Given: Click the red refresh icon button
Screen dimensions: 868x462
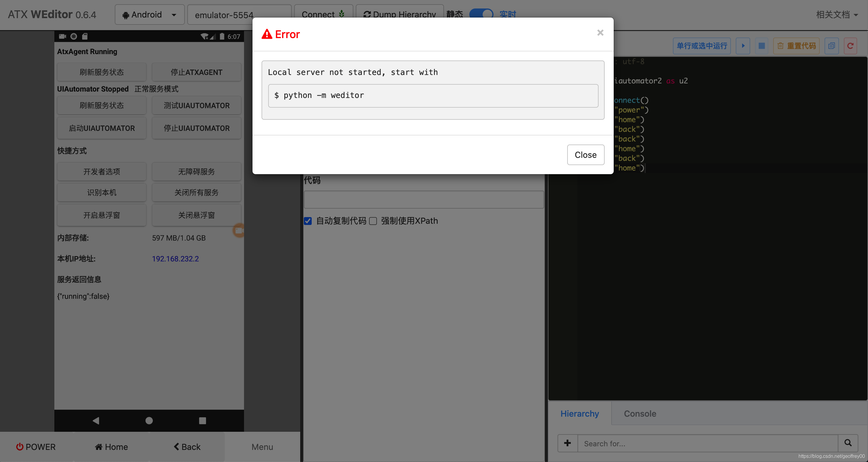Looking at the screenshot, I should (850, 46).
